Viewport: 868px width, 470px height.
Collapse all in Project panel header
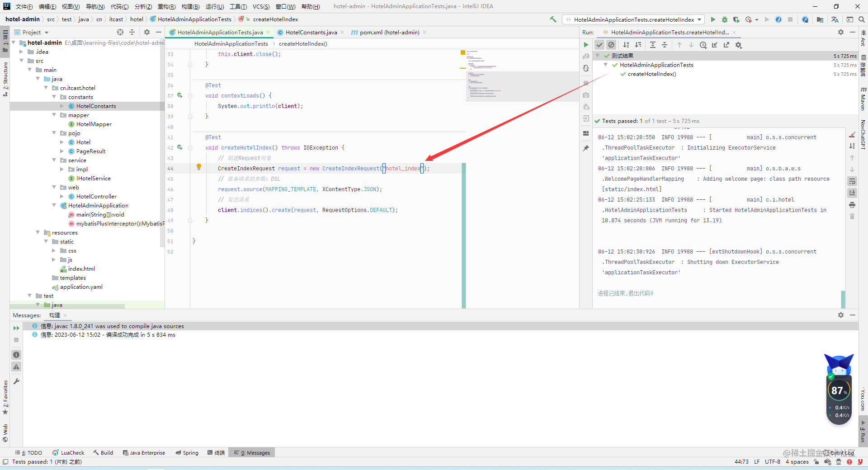coord(132,32)
